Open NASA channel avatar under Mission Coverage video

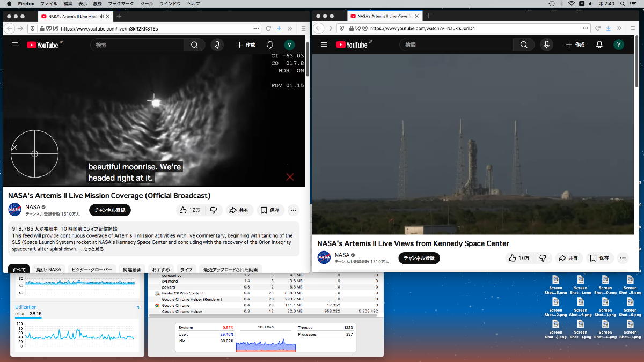coord(14,210)
